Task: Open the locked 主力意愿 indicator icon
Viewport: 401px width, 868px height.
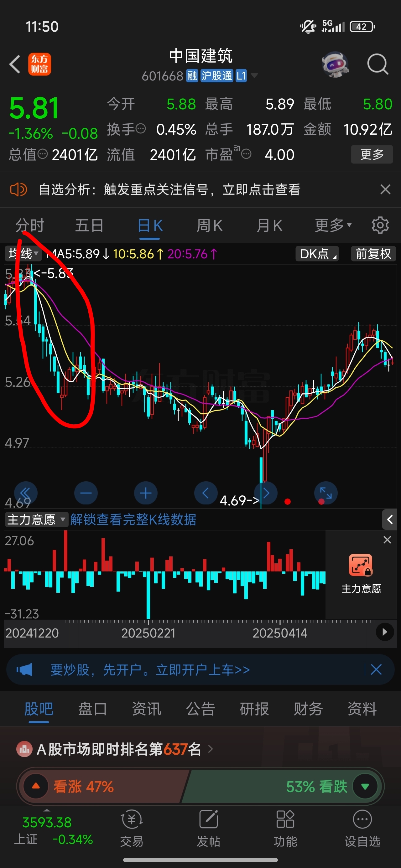Action: click(x=361, y=565)
